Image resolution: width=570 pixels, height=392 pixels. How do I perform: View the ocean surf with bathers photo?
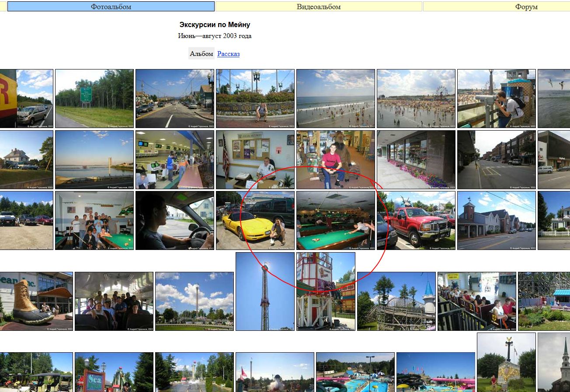coord(336,98)
